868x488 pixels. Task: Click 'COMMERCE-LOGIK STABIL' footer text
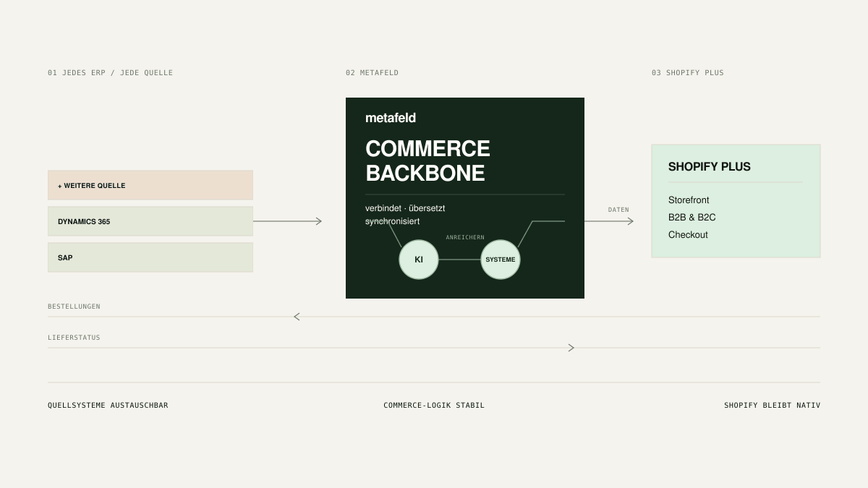(x=434, y=406)
